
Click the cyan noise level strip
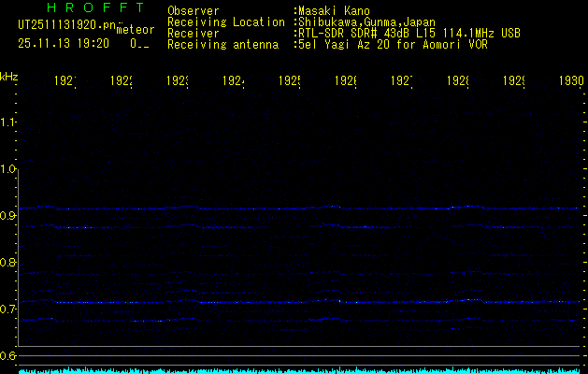(299, 370)
